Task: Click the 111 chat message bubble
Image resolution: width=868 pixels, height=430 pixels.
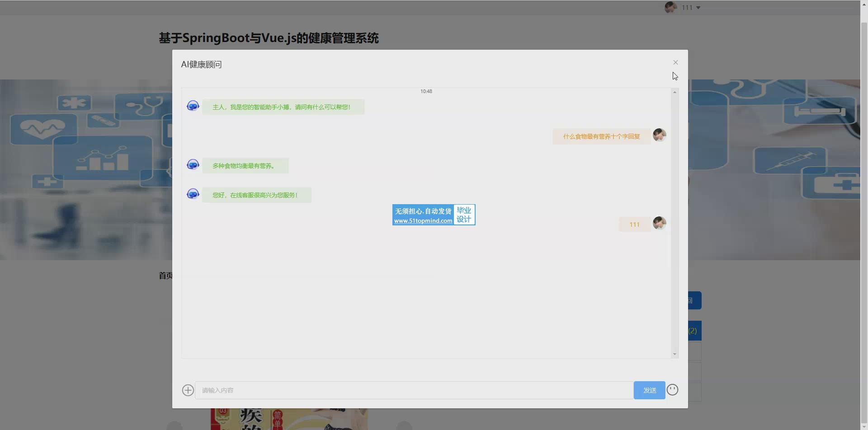Action: (x=634, y=224)
